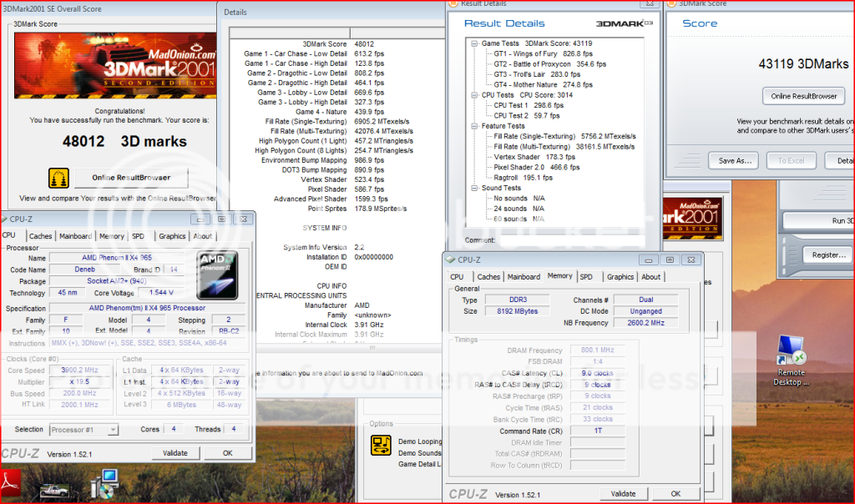This screenshot has width=855, height=504.
Task: Select GT4 - Mother Nature result row
Action: click(543, 85)
